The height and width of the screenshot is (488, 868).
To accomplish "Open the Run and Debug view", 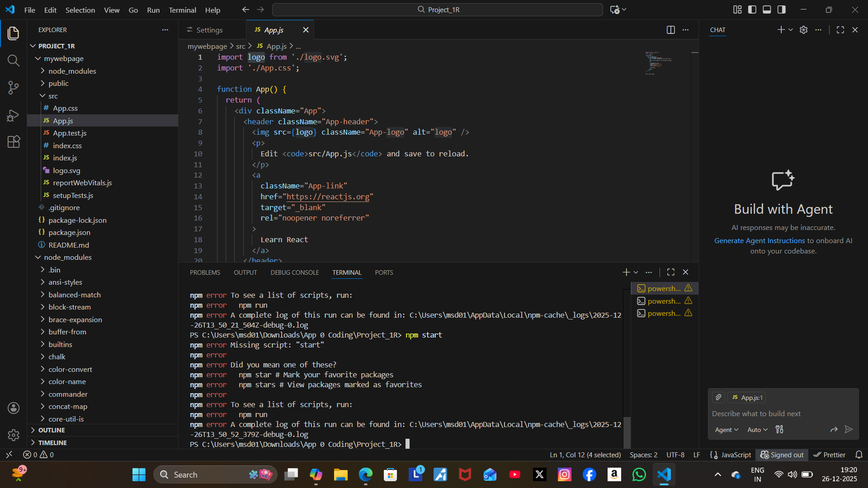I will coord(14,116).
